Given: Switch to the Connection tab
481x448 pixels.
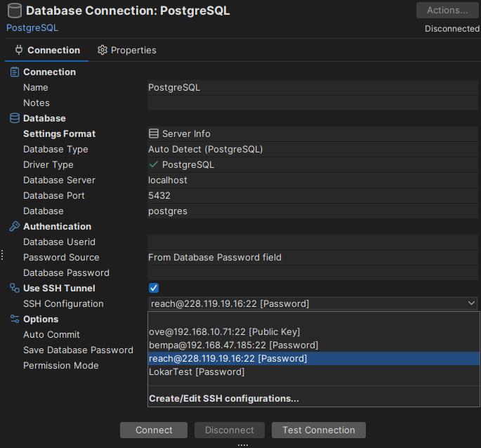Looking at the screenshot, I should coord(47,50).
